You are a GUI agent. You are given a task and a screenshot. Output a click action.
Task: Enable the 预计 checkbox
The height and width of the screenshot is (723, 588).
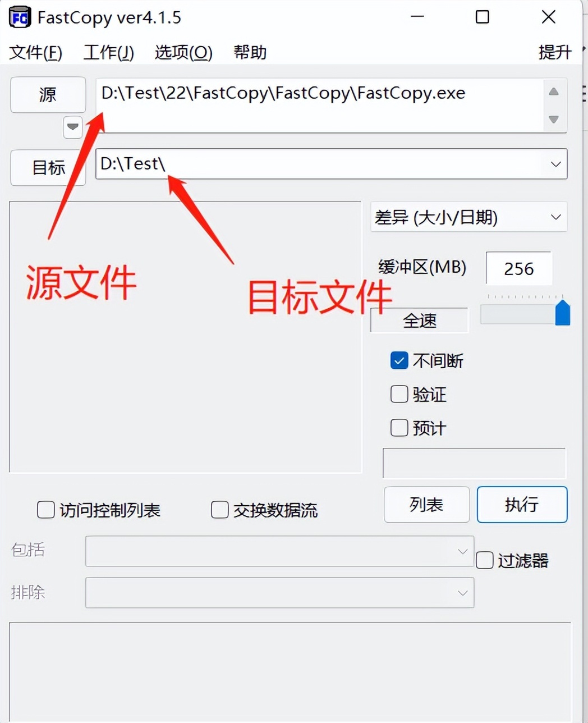tap(399, 428)
